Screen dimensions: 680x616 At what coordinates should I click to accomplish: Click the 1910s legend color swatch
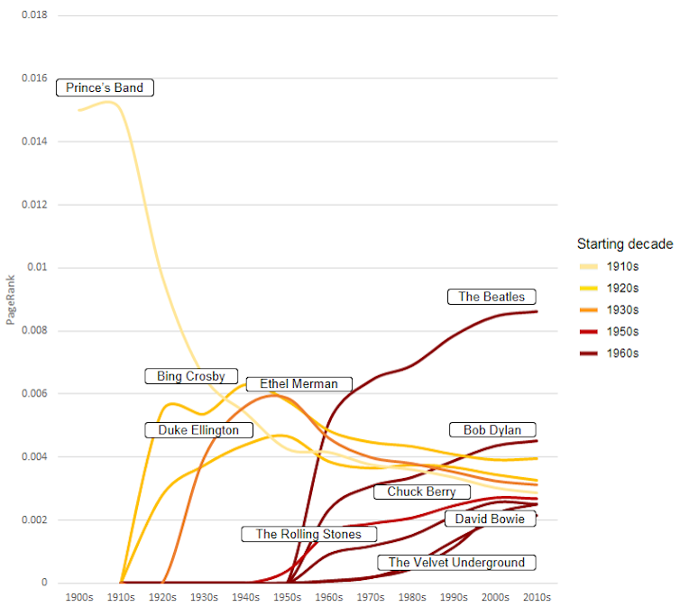click(590, 266)
